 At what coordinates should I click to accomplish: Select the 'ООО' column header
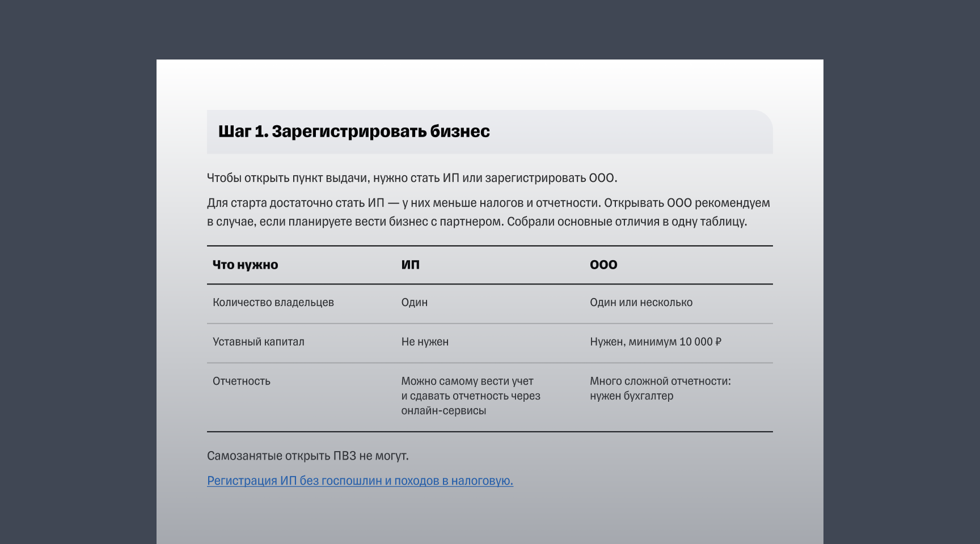(603, 265)
